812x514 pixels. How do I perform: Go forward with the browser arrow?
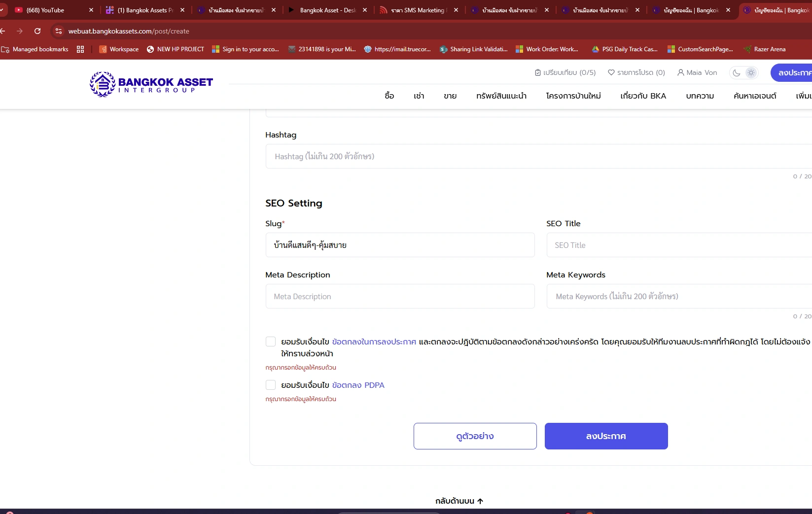point(20,31)
